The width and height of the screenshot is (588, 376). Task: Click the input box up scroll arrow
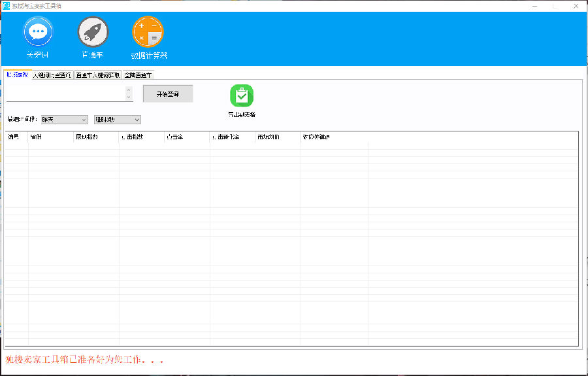(129, 90)
